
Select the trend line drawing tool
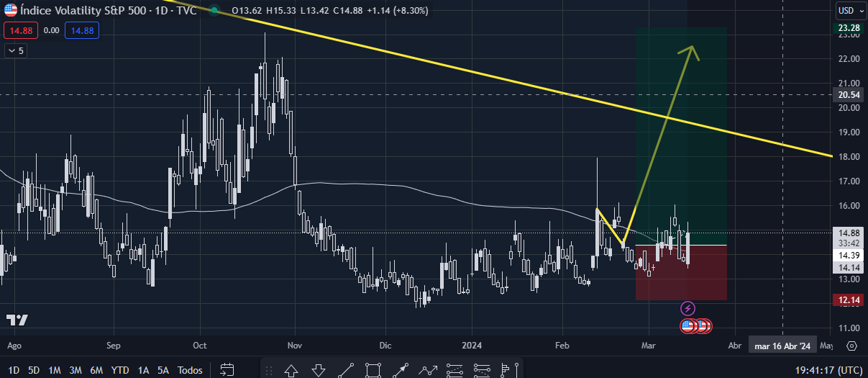[x=346, y=371]
